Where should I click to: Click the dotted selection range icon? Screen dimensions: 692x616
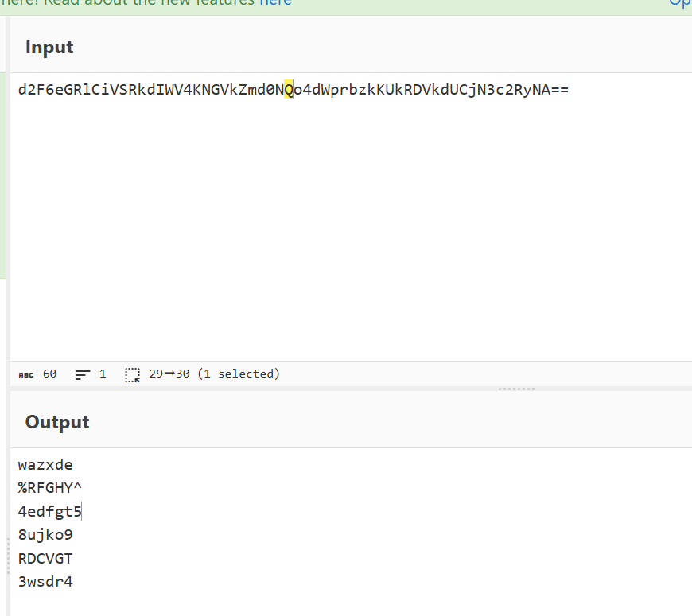click(132, 375)
